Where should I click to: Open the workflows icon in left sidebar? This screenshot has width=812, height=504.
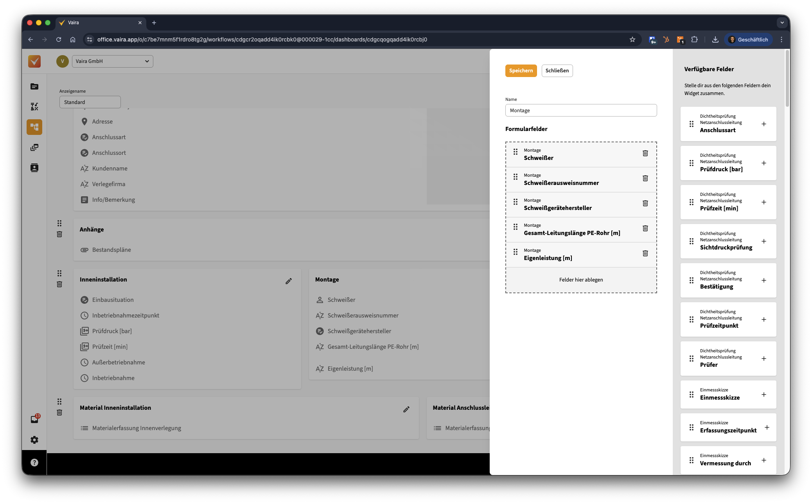click(34, 127)
